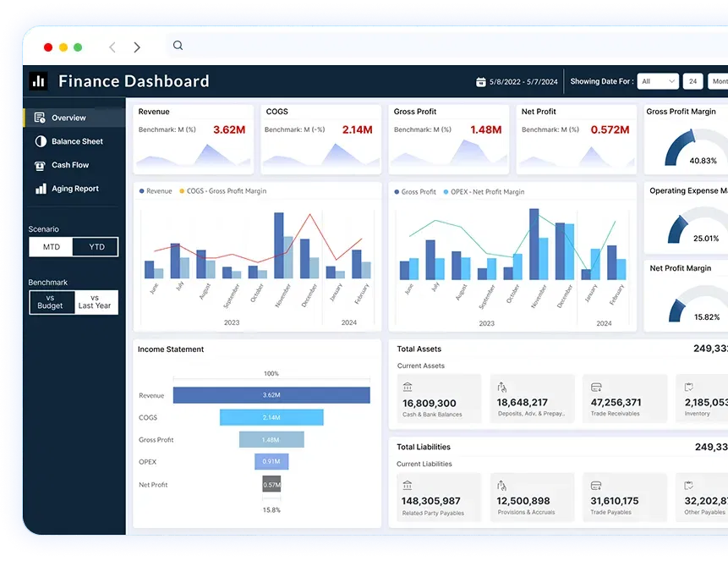Go to the Aging Report page
Screen dimensions: 728x561
(75, 189)
